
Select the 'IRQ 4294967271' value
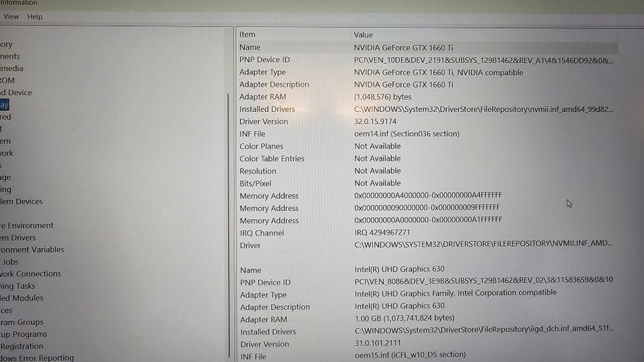coord(382,233)
